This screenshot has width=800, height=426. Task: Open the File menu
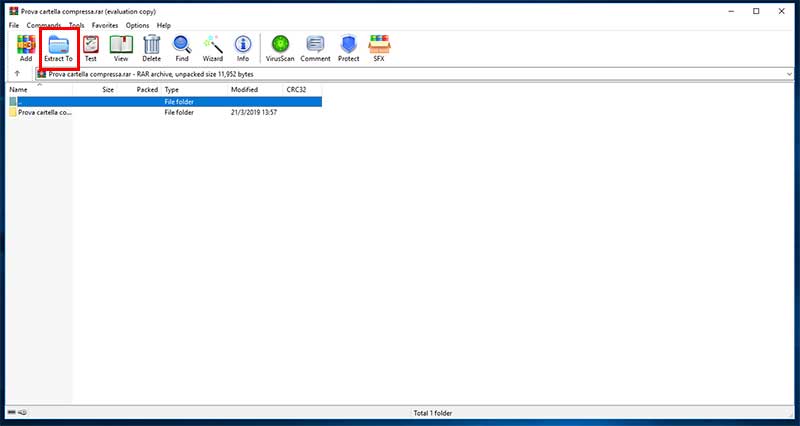pos(14,25)
